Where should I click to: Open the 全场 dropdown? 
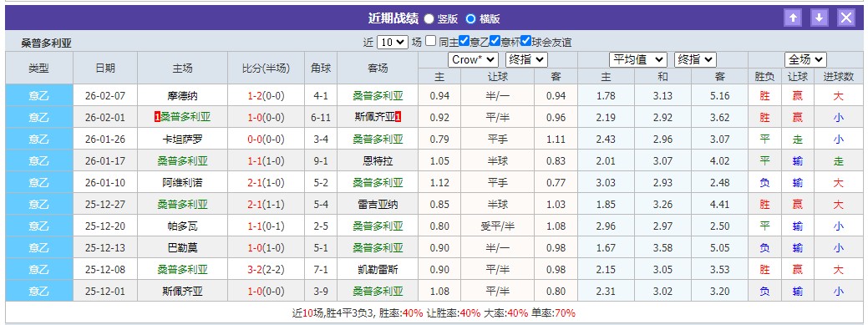(805, 60)
